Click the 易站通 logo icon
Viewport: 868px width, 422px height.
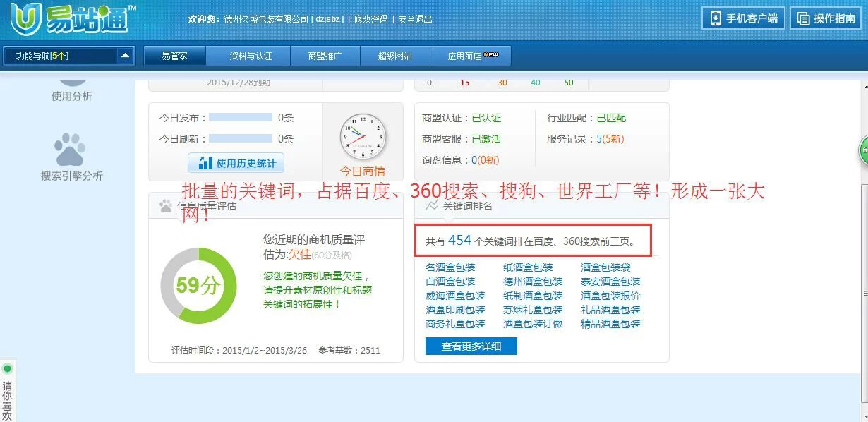pyautogui.click(x=25, y=20)
